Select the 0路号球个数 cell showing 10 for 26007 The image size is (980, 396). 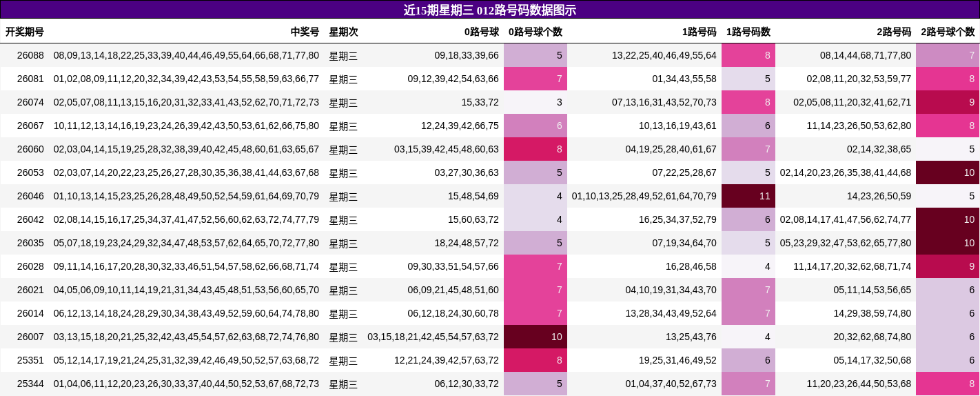[535, 337]
